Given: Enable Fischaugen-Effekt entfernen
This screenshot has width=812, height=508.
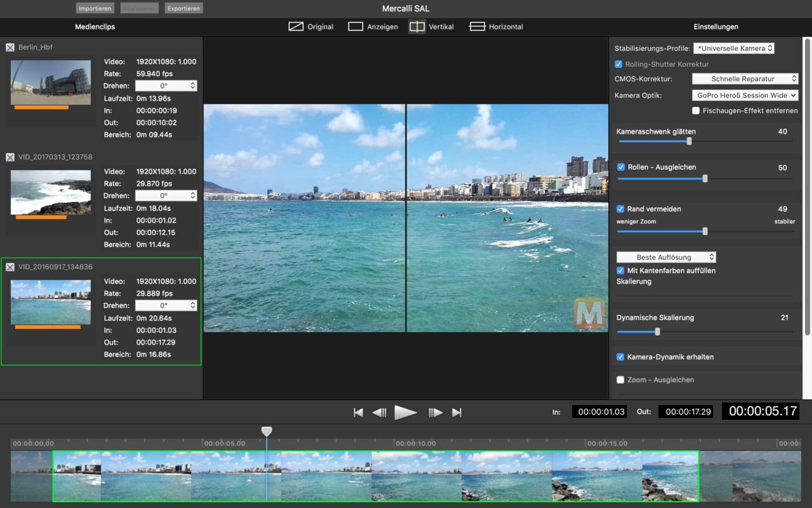Looking at the screenshot, I should [x=696, y=110].
